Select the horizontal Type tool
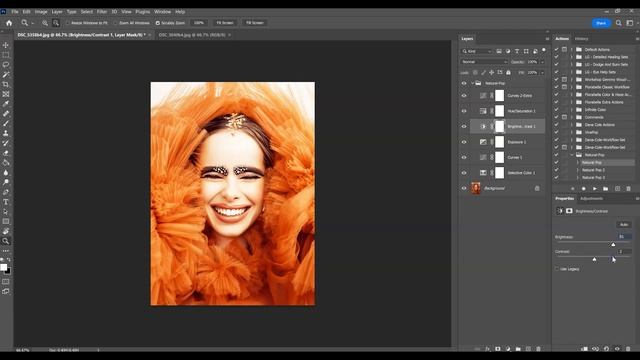The width and height of the screenshot is (640, 360). (6, 202)
